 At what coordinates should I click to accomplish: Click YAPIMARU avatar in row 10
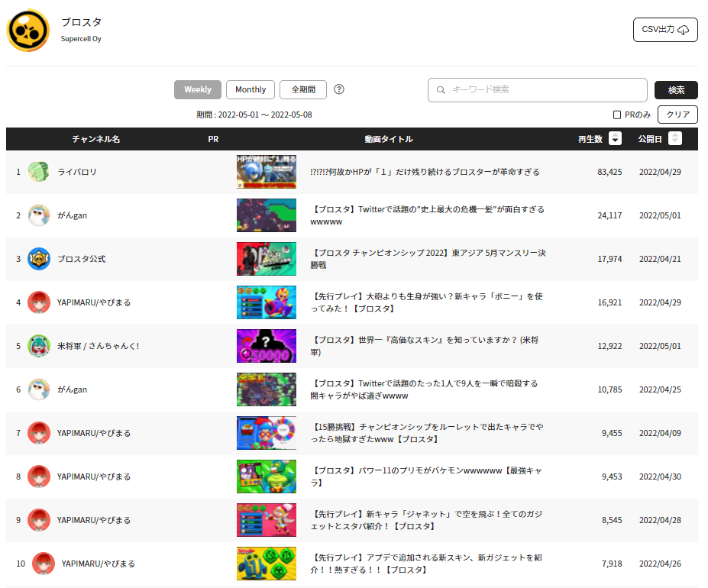pos(44,564)
